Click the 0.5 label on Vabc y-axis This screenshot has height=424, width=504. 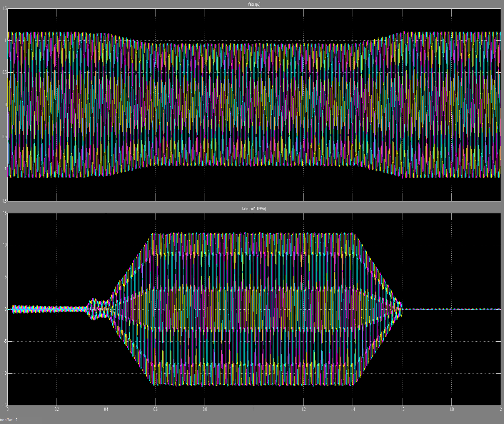click(x=4, y=73)
